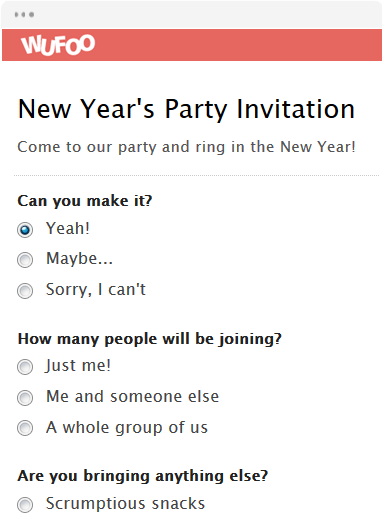Select the Sorry, I can't radio button

25,291
